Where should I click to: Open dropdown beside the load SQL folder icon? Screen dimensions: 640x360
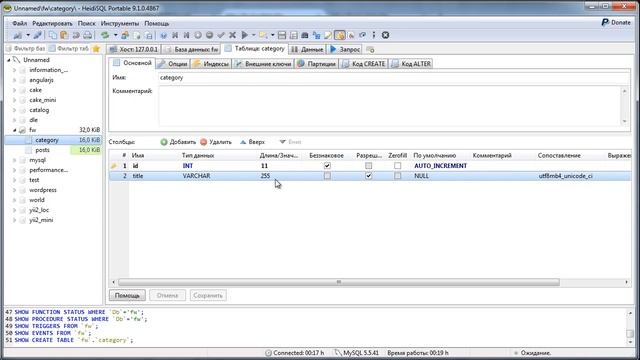272,36
